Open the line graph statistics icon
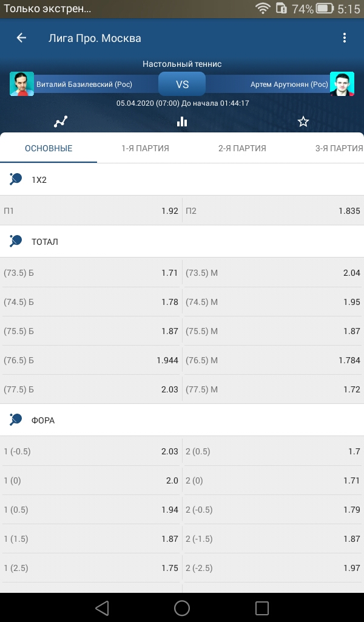 (x=61, y=121)
